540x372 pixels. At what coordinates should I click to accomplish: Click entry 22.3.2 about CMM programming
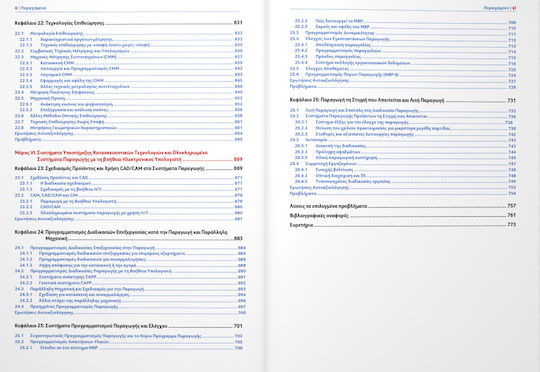pyautogui.click(x=131, y=69)
